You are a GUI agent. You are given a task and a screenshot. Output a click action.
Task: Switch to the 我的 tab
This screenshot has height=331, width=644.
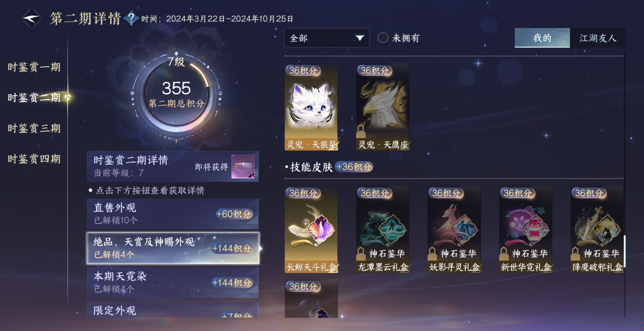click(x=542, y=38)
